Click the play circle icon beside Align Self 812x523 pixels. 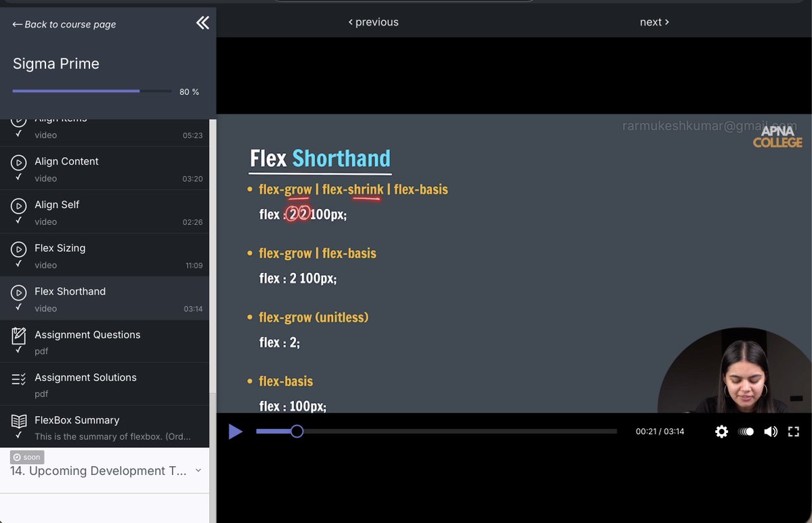click(19, 206)
